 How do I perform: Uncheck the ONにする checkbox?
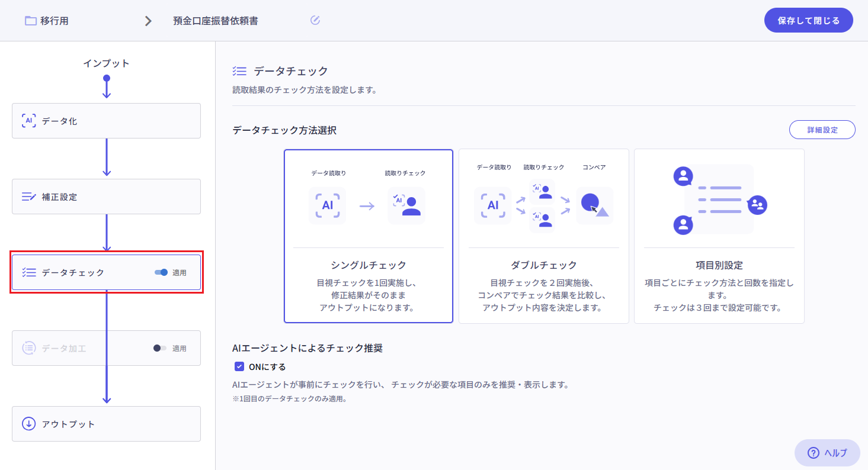pyautogui.click(x=239, y=366)
